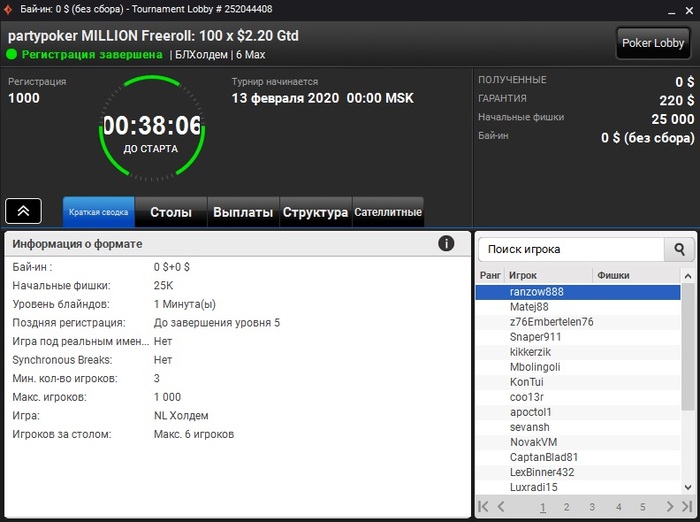Collapse the header with double-chevron button
Viewport: 700px width, 522px height.
24,211
